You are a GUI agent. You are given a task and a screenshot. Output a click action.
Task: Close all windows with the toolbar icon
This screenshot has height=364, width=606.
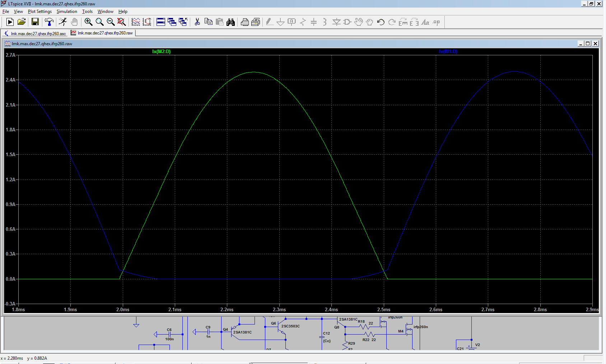coord(183,22)
